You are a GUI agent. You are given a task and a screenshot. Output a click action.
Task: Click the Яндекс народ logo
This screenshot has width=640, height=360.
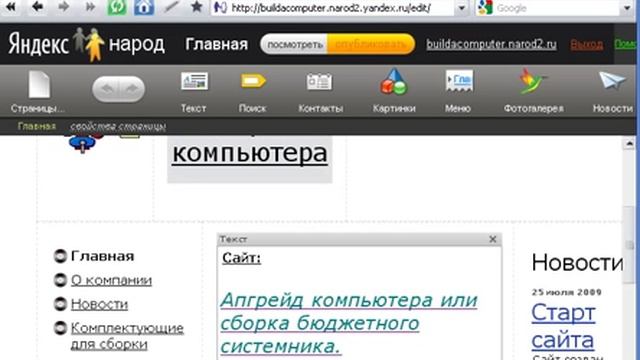click(86, 44)
